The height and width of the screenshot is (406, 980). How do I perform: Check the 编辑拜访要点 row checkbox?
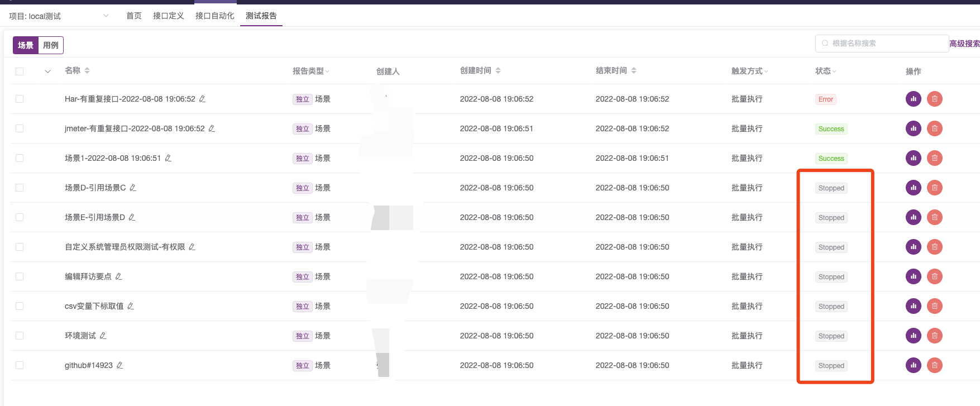click(x=20, y=276)
